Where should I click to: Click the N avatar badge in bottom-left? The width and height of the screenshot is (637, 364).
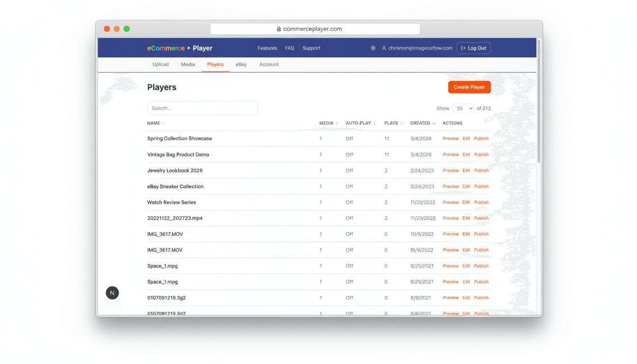(x=112, y=293)
